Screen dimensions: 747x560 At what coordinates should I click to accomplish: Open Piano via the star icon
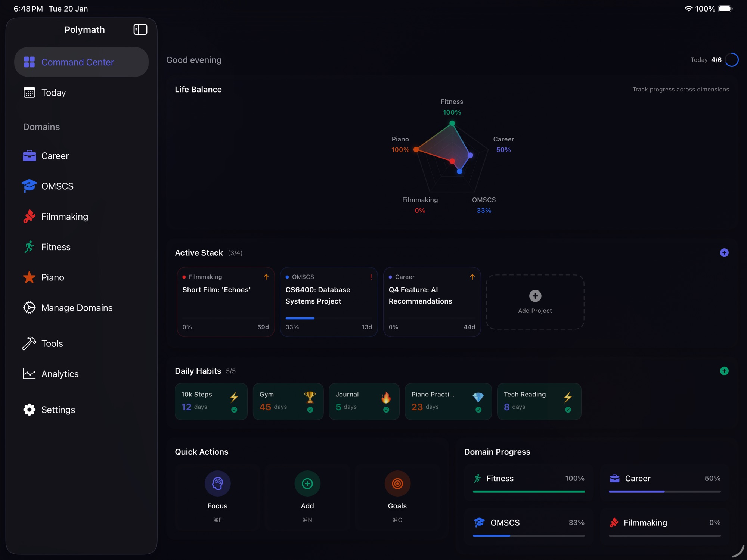pos(29,277)
